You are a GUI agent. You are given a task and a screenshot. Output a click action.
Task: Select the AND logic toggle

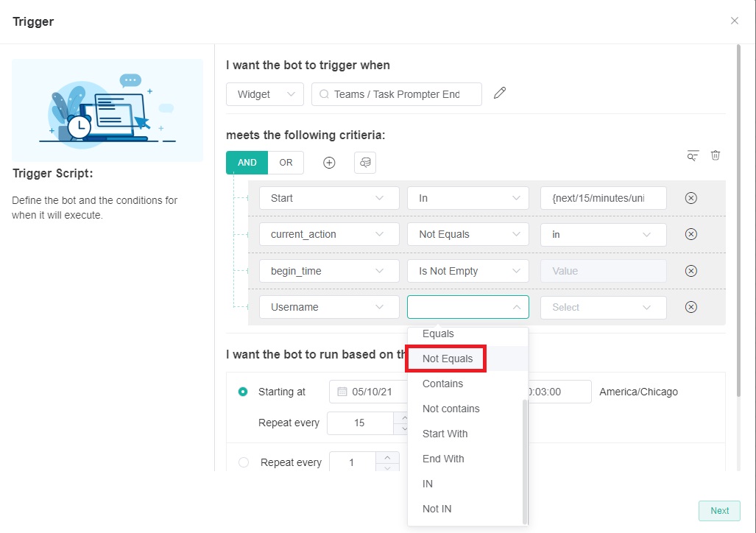point(247,163)
